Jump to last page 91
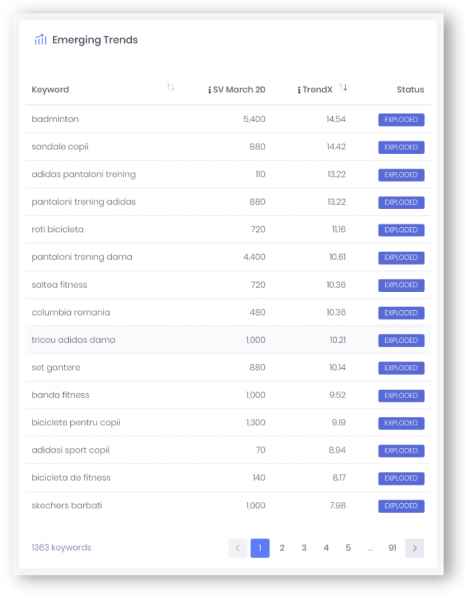 click(392, 548)
